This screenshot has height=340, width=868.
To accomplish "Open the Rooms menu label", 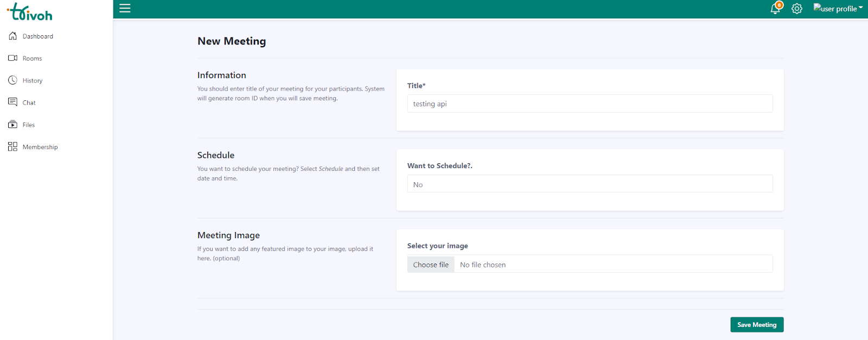I will pyautogui.click(x=32, y=59).
